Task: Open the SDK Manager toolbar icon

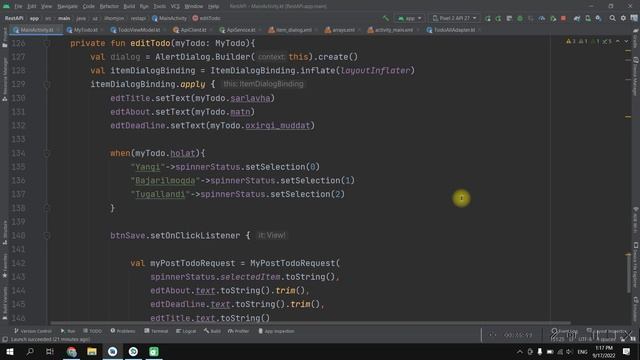Action: click(x=598, y=18)
